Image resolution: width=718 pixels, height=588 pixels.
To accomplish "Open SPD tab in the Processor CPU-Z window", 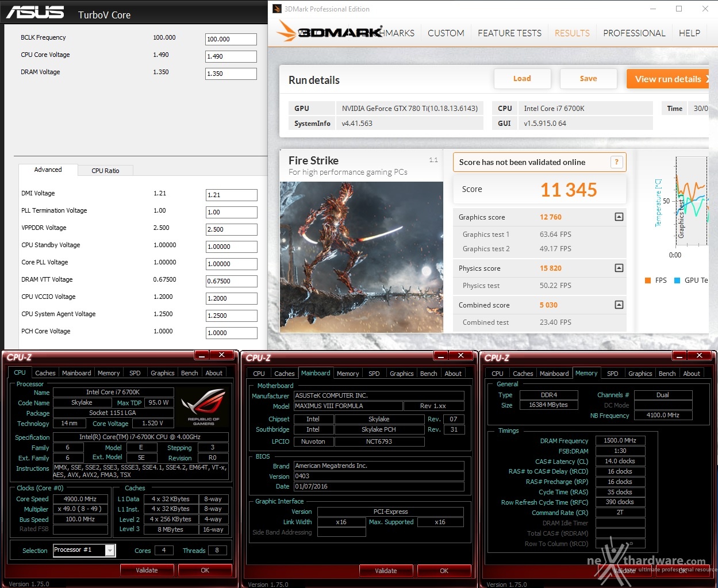I will [135, 373].
